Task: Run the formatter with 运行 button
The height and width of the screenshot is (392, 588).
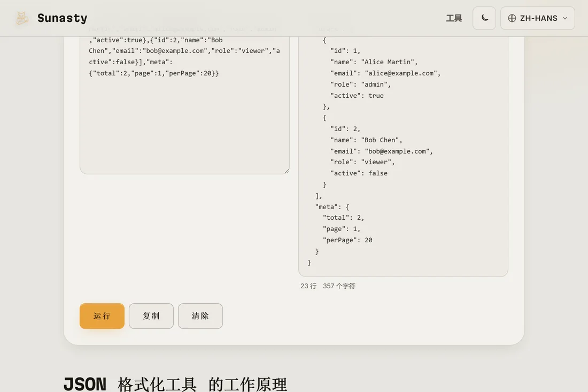Action: point(102,316)
